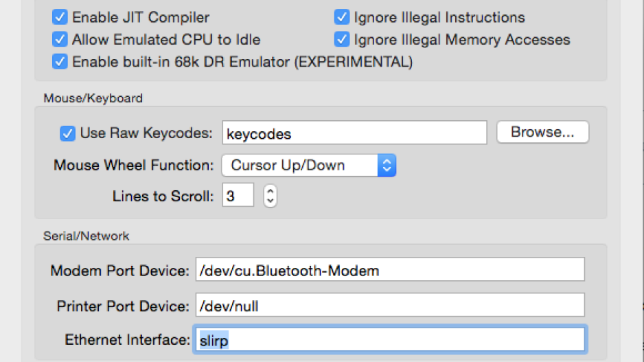Open the Mouse Wheel Function dropdown
Image resolution: width=644 pixels, height=362 pixels.
click(309, 165)
